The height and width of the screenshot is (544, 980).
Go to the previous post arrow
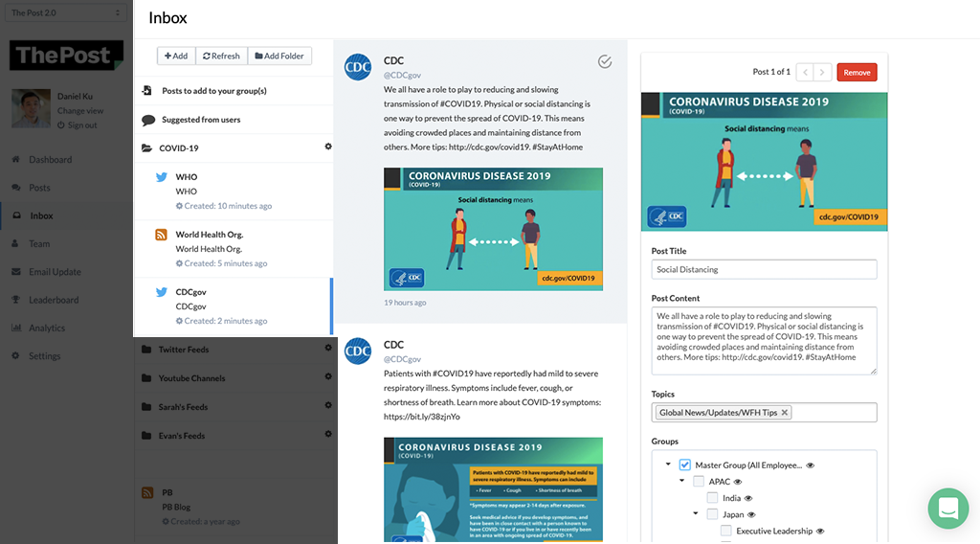(805, 72)
